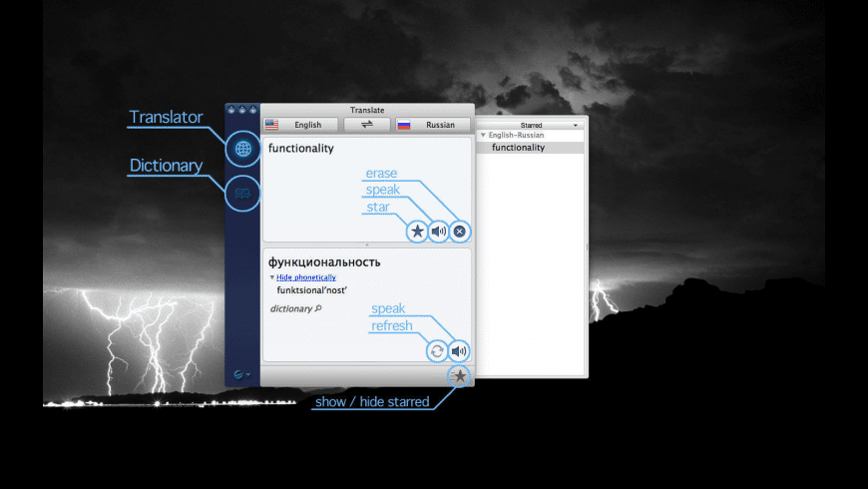Speak the source text aloud
Viewport: 868px width, 489px height.
[x=438, y=232]
